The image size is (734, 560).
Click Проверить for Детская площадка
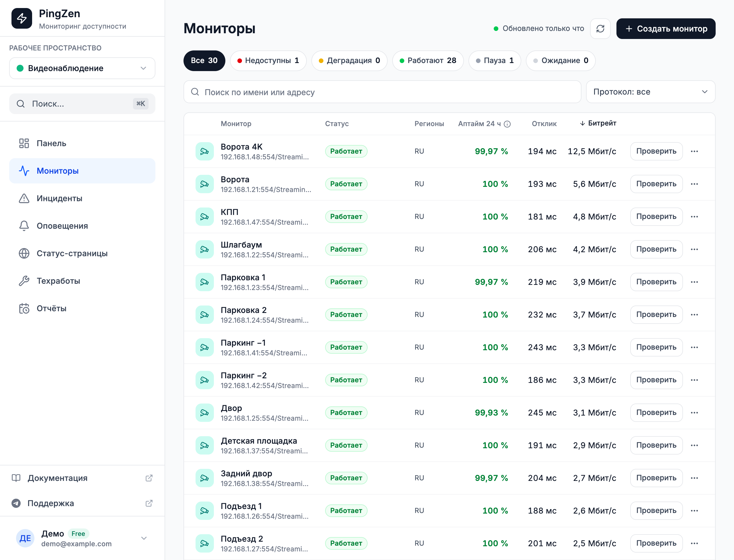656,445
